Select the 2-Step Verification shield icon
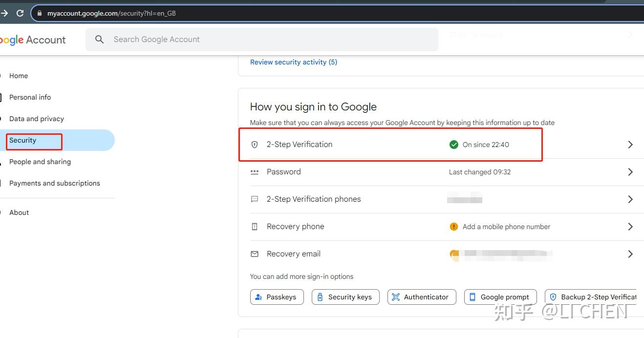The height and width of the screenshot is (338, 644). click(x=254, y=145)
